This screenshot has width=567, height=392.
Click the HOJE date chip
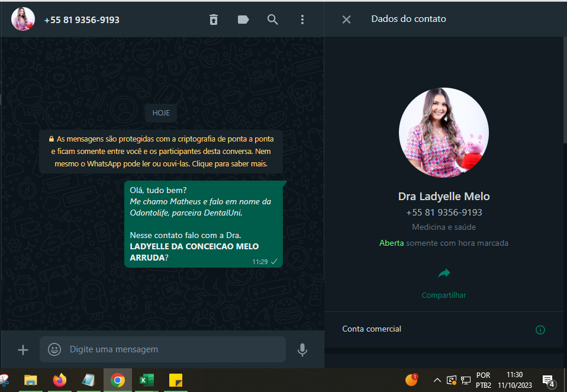click(x=161, y=113)
